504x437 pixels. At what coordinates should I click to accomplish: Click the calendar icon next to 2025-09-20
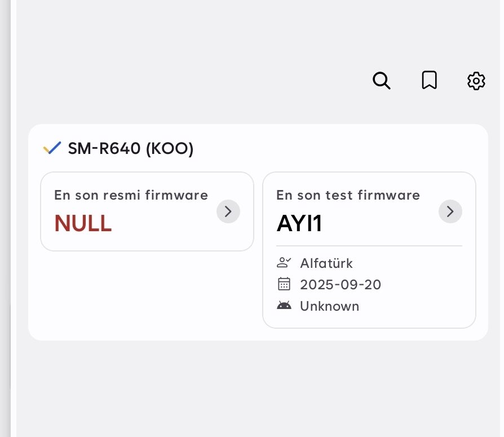[284, 284]
